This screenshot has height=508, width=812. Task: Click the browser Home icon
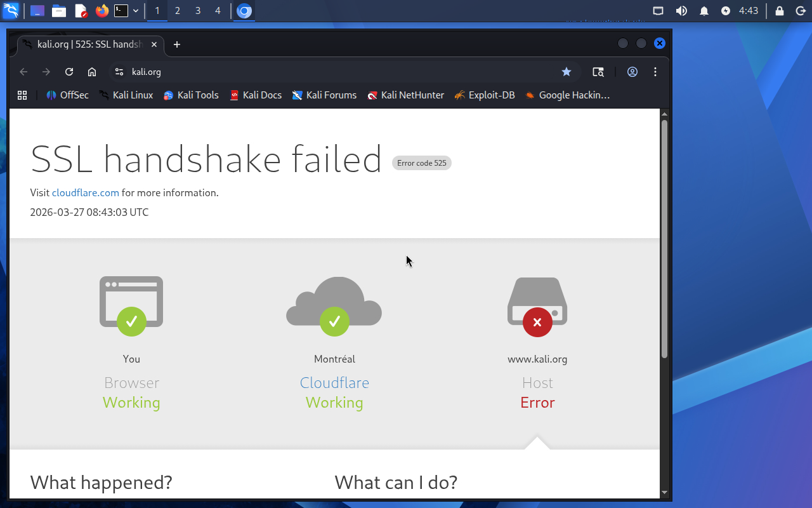pyautogui.click(x=92, y=72)
